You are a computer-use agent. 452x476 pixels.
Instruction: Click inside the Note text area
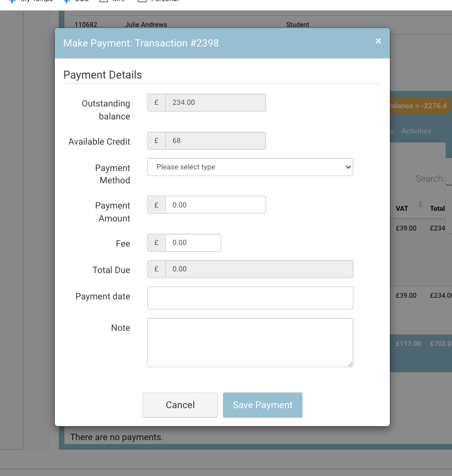[x=250, y=343]
